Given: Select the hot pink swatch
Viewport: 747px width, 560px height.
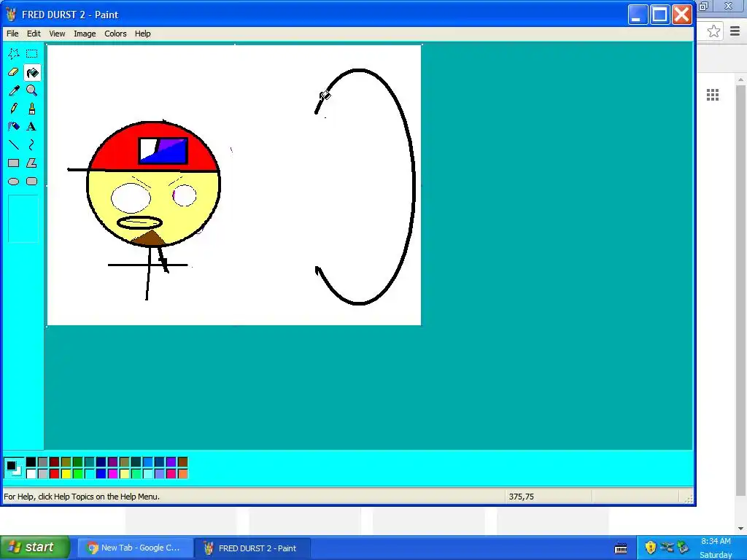Looking at the screenshot, I should (x=171, y=473).
